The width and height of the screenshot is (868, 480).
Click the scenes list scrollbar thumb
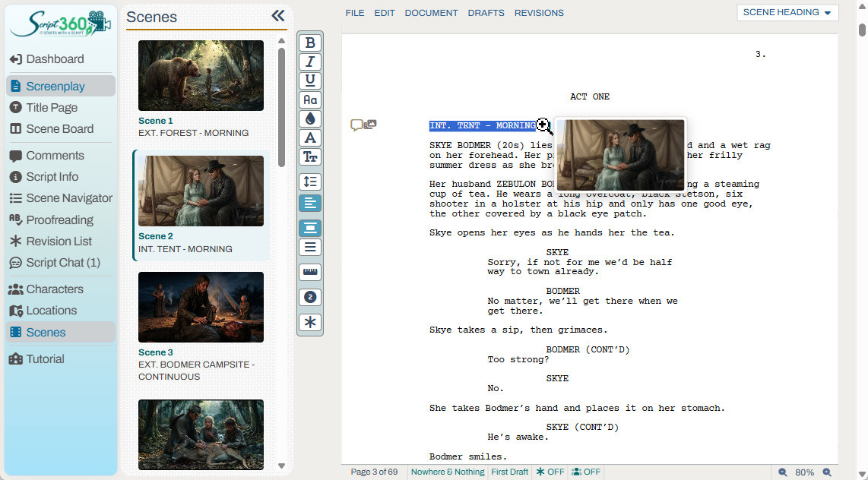pos(281,107)
